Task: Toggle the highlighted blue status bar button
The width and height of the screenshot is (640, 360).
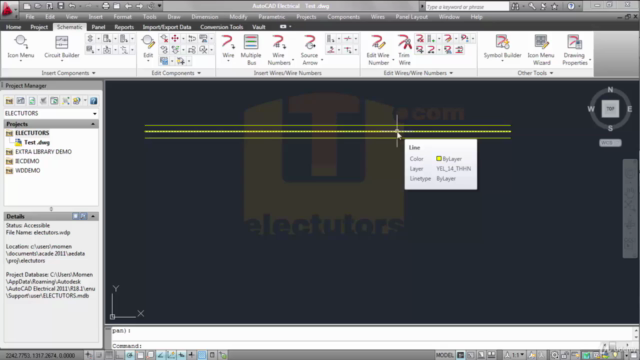Action: (202, 355)
